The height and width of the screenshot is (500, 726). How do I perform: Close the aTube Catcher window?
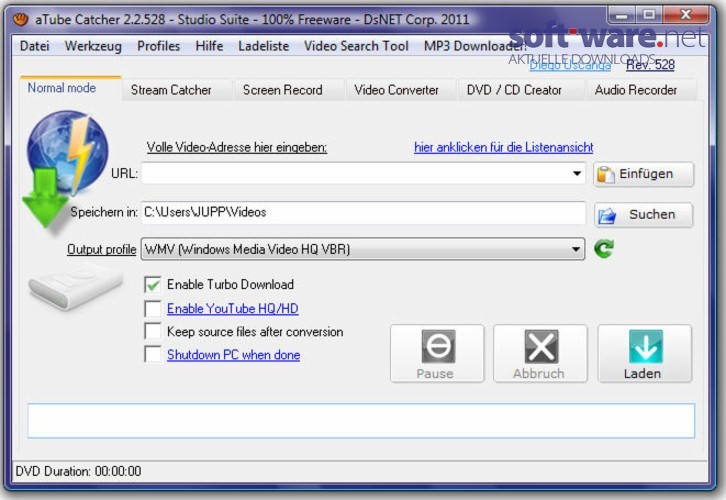686,15
